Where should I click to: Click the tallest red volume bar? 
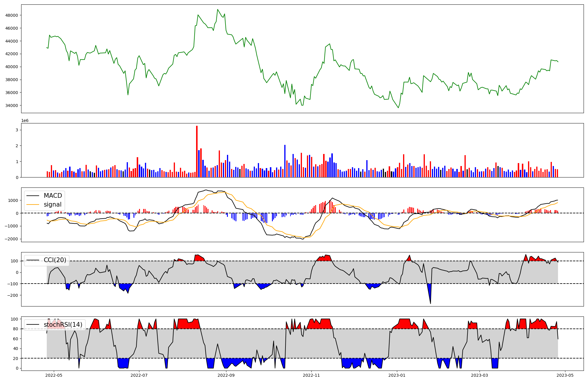click(x=197, y=151)
